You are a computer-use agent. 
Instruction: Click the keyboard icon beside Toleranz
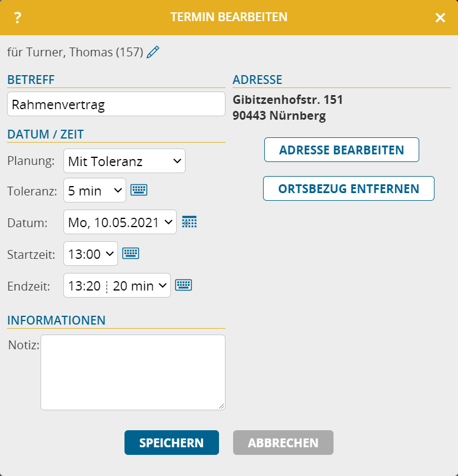(x=139, y=190)
